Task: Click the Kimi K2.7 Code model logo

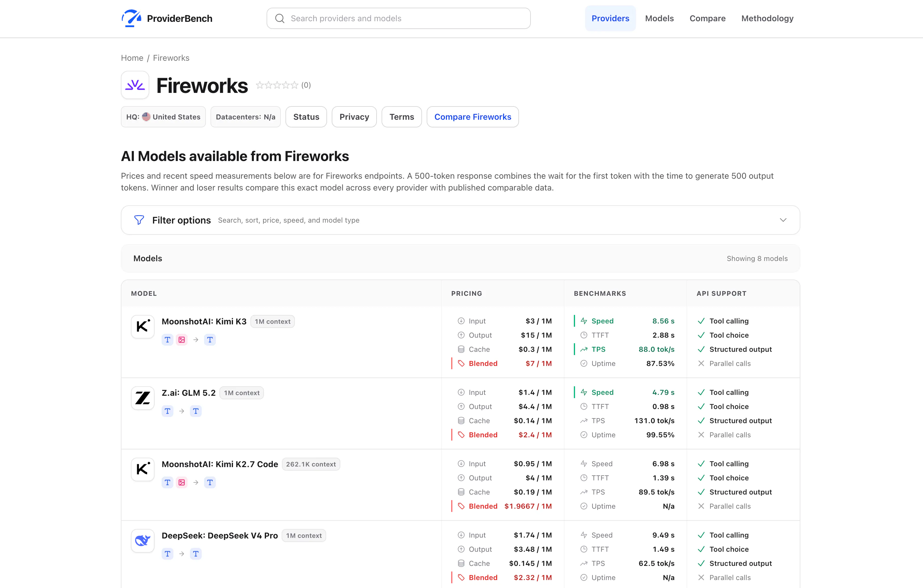Action: [x=143, y=469]
